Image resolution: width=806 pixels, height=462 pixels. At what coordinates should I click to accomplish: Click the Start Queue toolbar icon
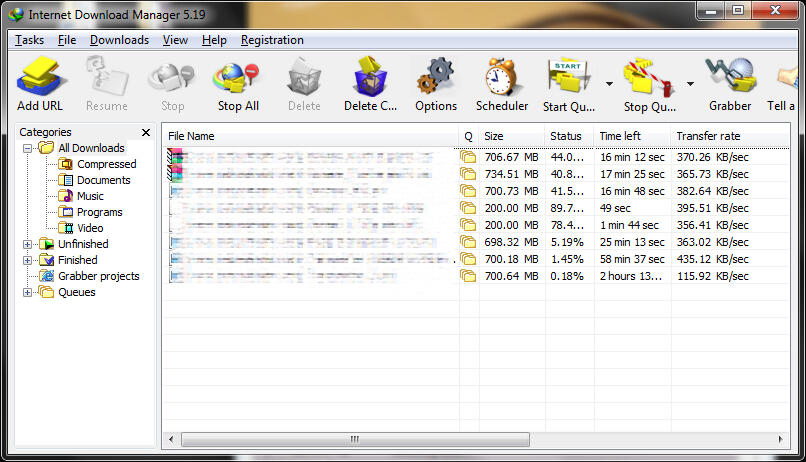click(569, 77)
